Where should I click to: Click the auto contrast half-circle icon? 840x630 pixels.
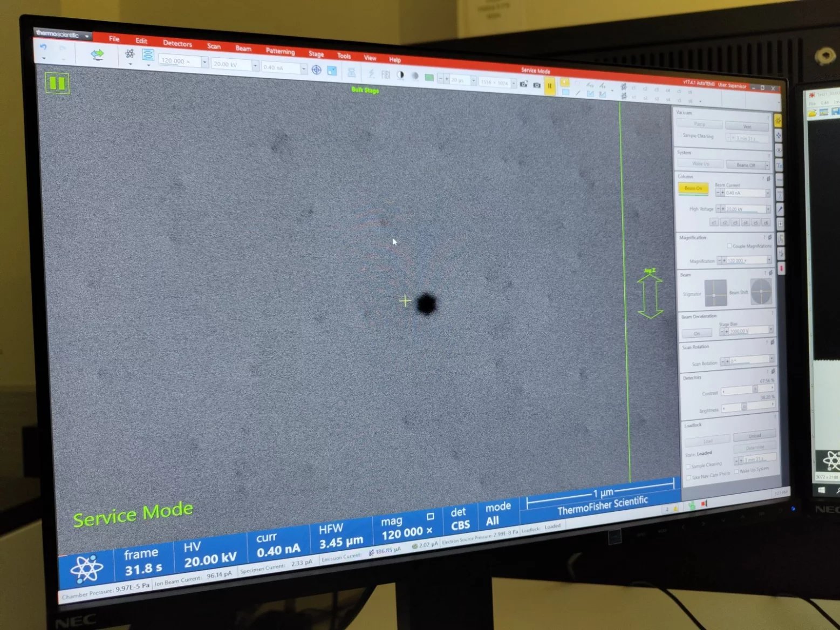pyautogui.click(x=400, y=76)
